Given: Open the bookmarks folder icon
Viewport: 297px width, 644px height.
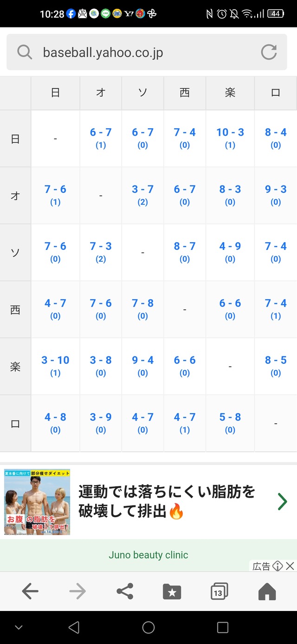Looking at the screenshot, I should point(172,591).
